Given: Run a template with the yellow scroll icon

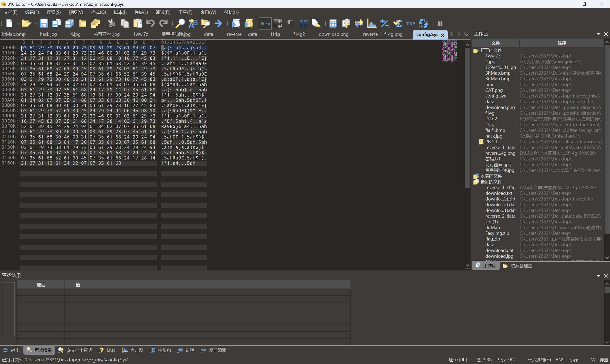Looking at the screenshot, I should [x=249, y=23].
